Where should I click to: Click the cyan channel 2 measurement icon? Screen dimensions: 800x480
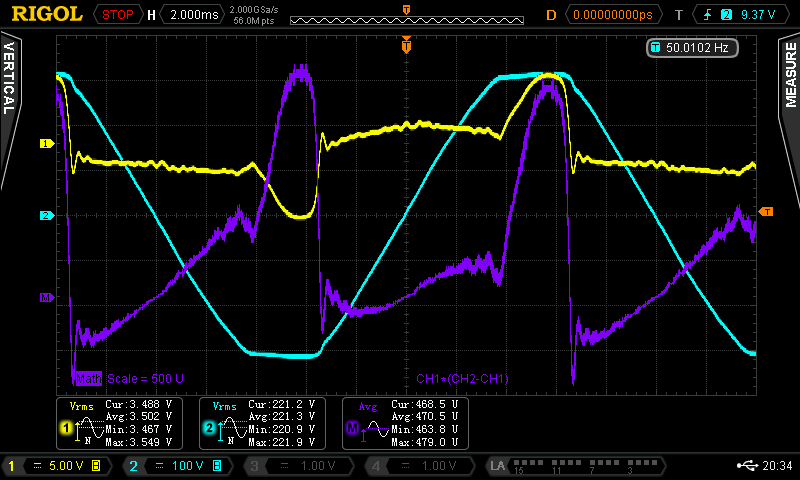(209, 428)
